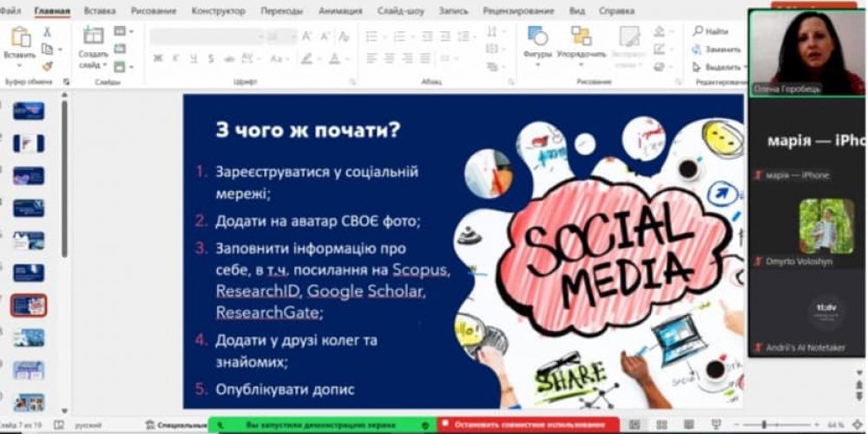868x434 pixels.
Task: Click the Cut scissors icon
Action: 47,32
